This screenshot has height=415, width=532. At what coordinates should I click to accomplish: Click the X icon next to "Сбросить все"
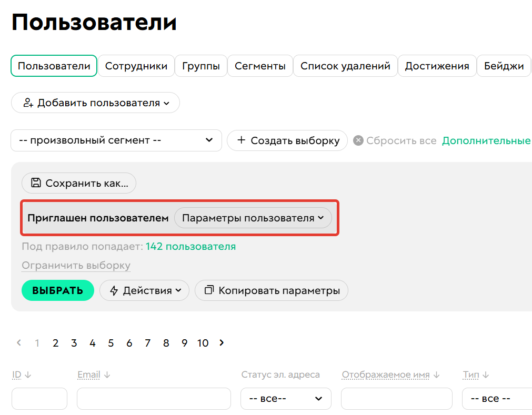pyautogui.click(x=357, y=140)
